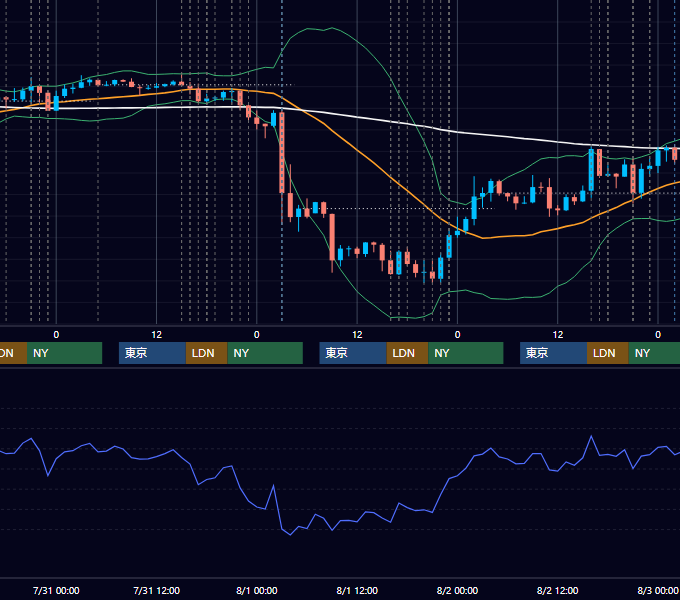Click the 7/31 00:00 date label
Image resolution: width=680 pixels, height=600 pixels.
[56, 590]
